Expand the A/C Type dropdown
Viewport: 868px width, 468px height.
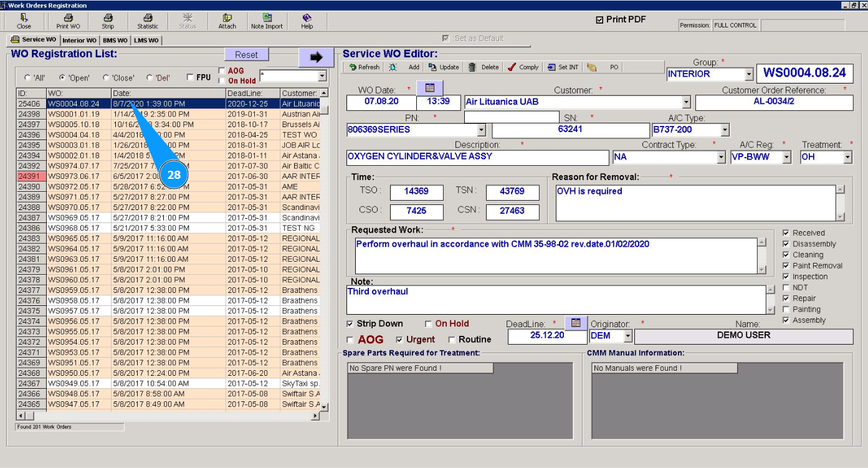point(724,130)
